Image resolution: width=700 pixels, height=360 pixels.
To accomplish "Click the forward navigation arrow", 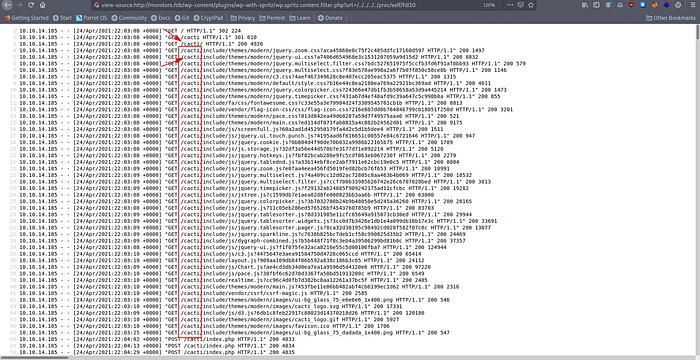I will click(19, 5).
